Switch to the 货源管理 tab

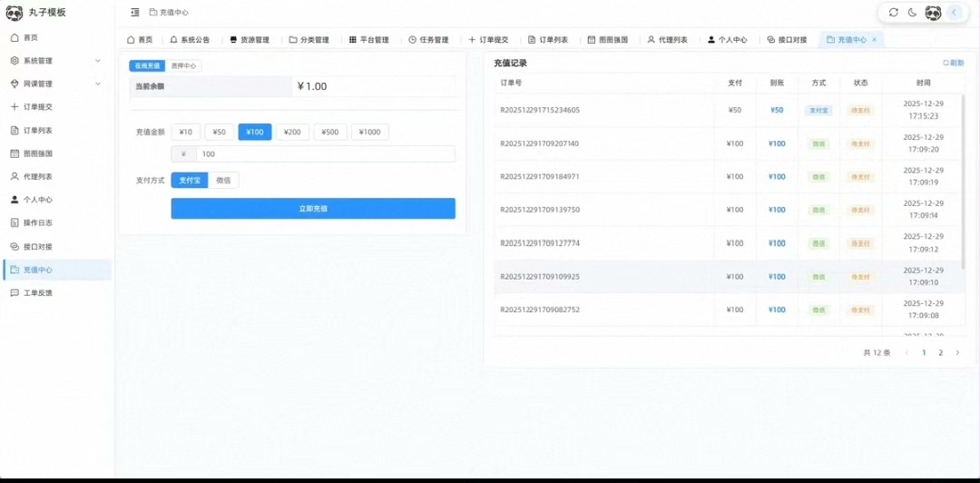coord(250,40)
